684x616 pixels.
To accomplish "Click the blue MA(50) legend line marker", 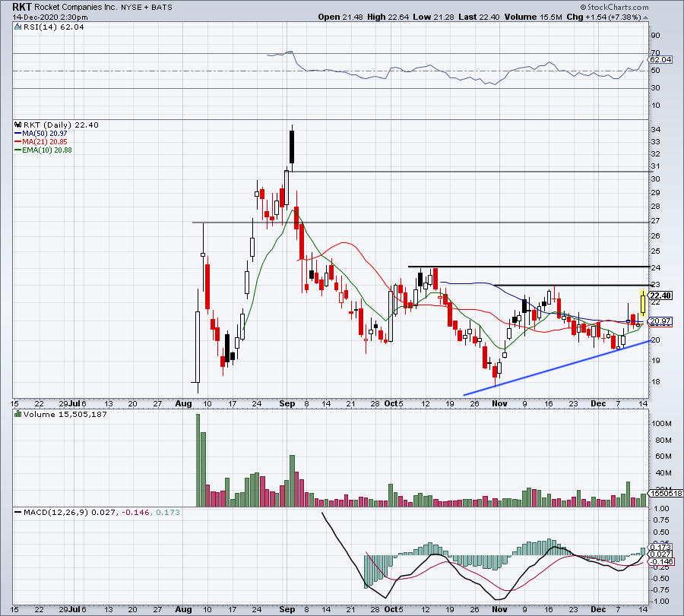I will pos(18,134).
